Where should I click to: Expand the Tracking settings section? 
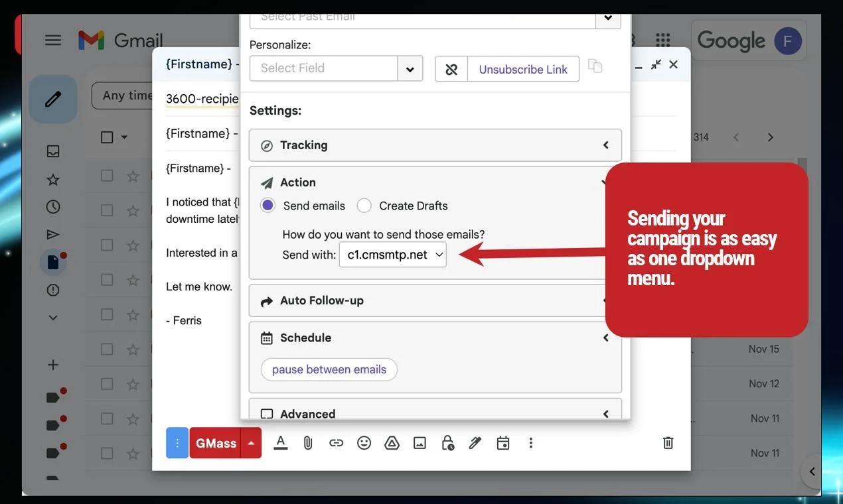(435, 145)
